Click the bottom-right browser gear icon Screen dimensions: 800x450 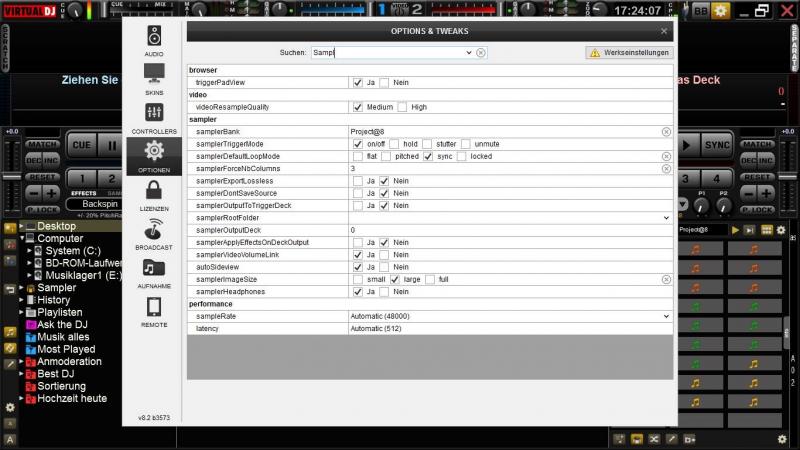pyautogui.click(x=782, y=439)
